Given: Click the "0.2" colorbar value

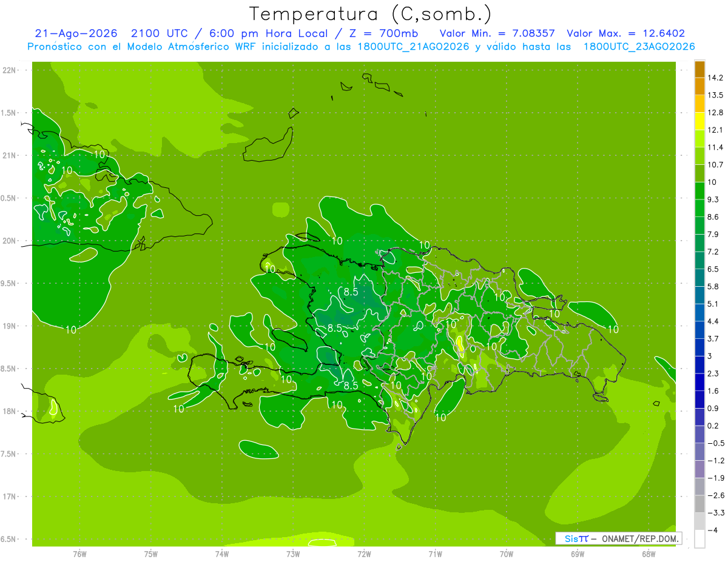Looking at the screenshot, I should tap(713, 426).
